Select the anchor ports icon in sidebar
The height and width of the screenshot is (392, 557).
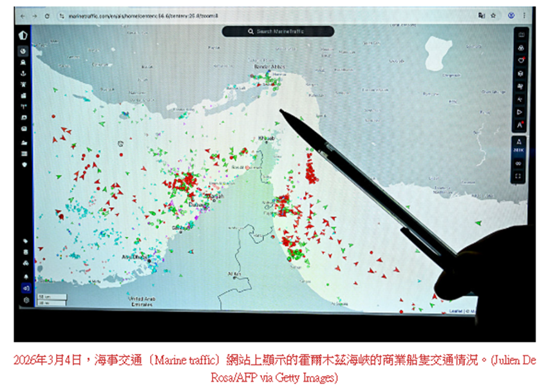click(x=24, y=73)
